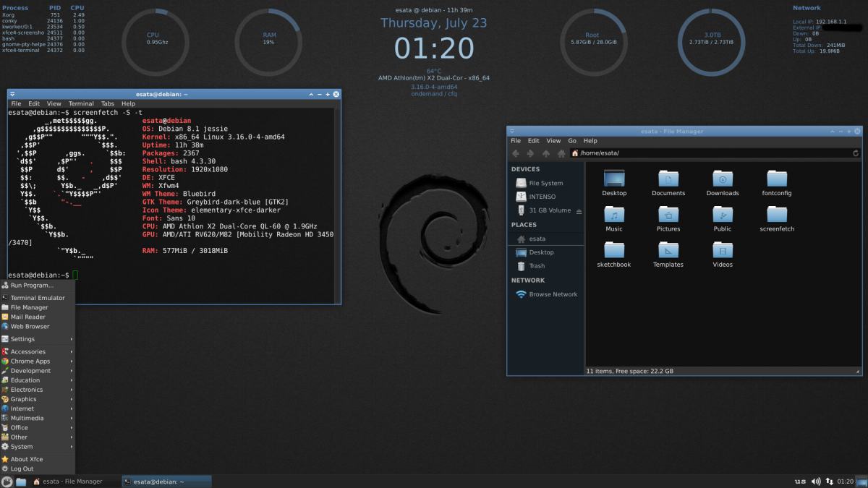Viewport: 868px width, 488px height.
Task: Click the Xfce applications menu button
Action: (7, 481)
